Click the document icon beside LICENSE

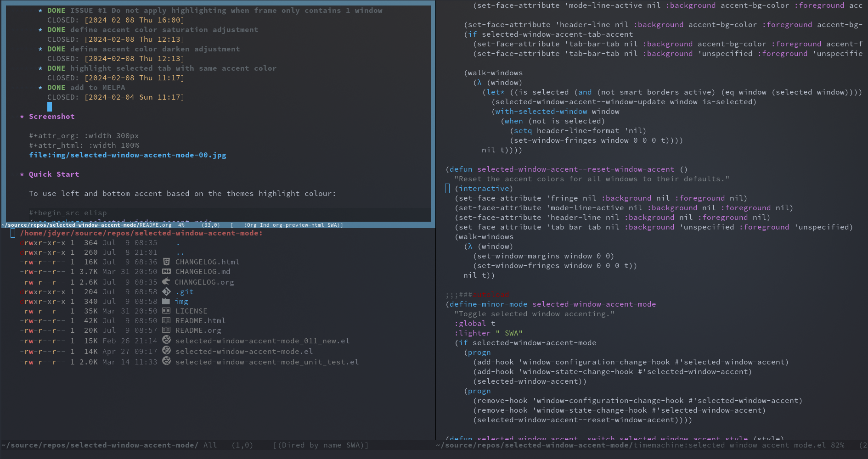tap(166, 311)
